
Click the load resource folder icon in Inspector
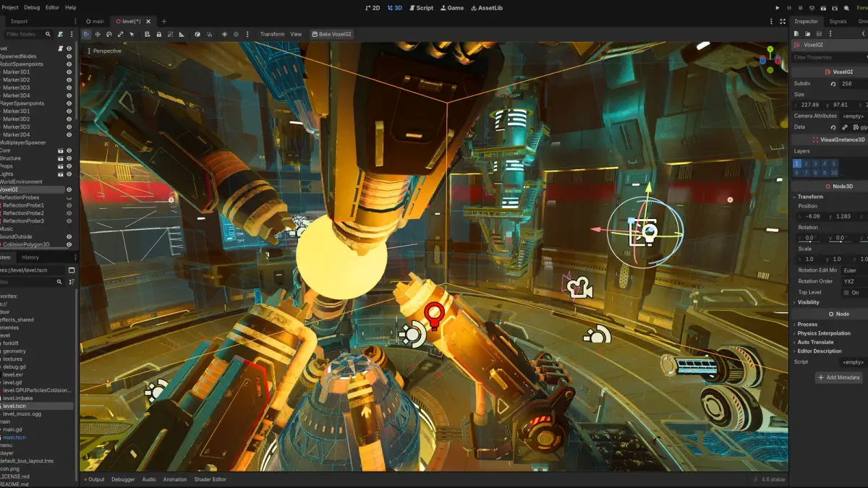807,33
